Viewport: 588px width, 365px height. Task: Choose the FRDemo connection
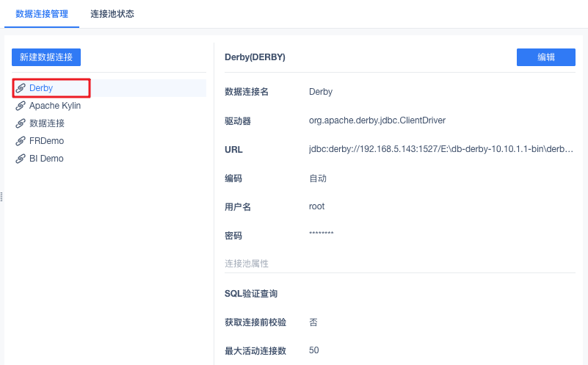[46, 141]
